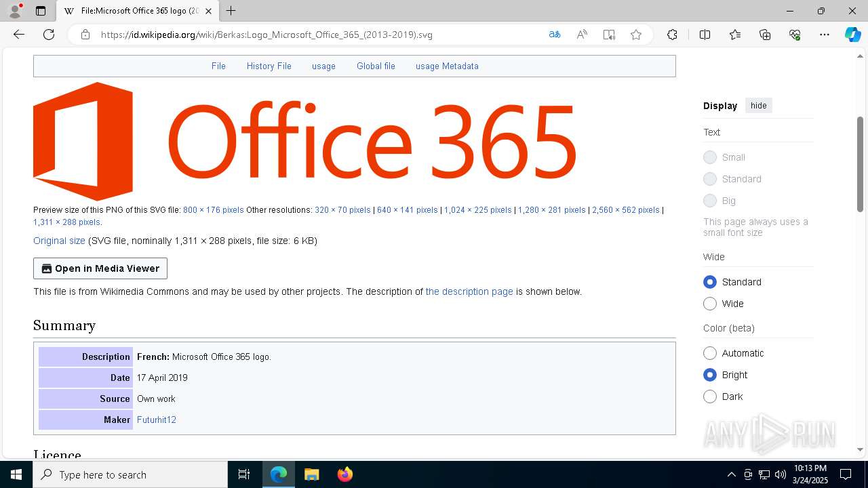Add page to favorites star
Screen dimensions: 868x488
click(x=636, y=35)
